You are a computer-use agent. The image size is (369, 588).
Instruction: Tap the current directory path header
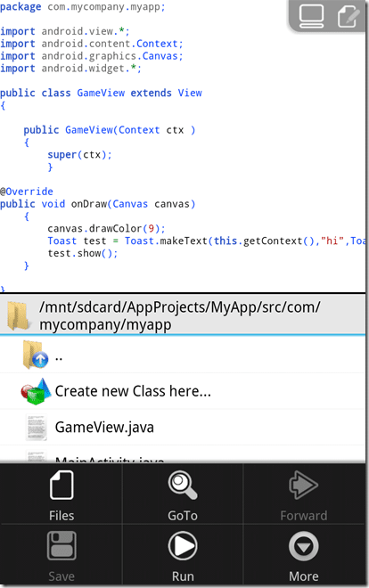pyautogui.click(x=183, y=314)
